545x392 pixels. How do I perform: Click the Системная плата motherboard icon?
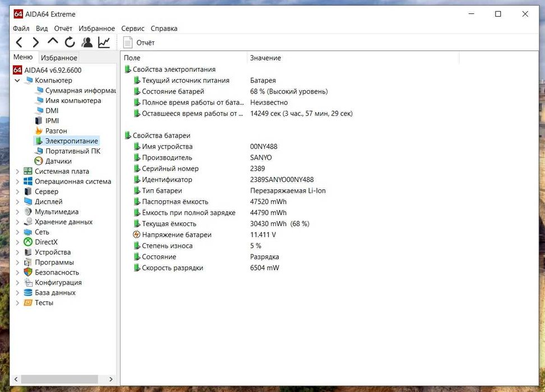(x=28, y=171)
